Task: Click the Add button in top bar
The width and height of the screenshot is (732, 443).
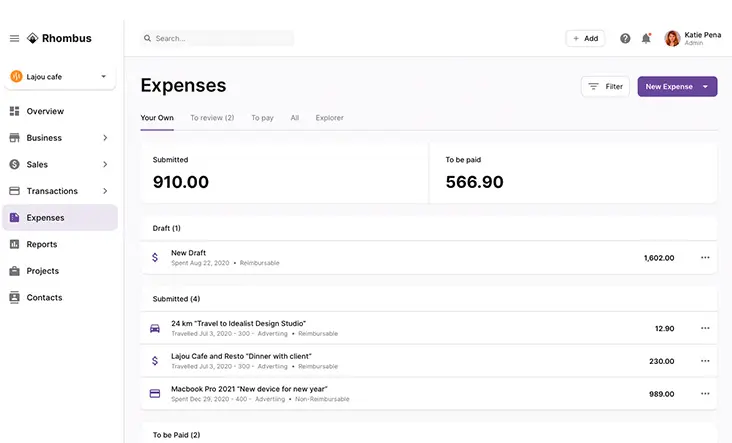Action: [585, 39]
